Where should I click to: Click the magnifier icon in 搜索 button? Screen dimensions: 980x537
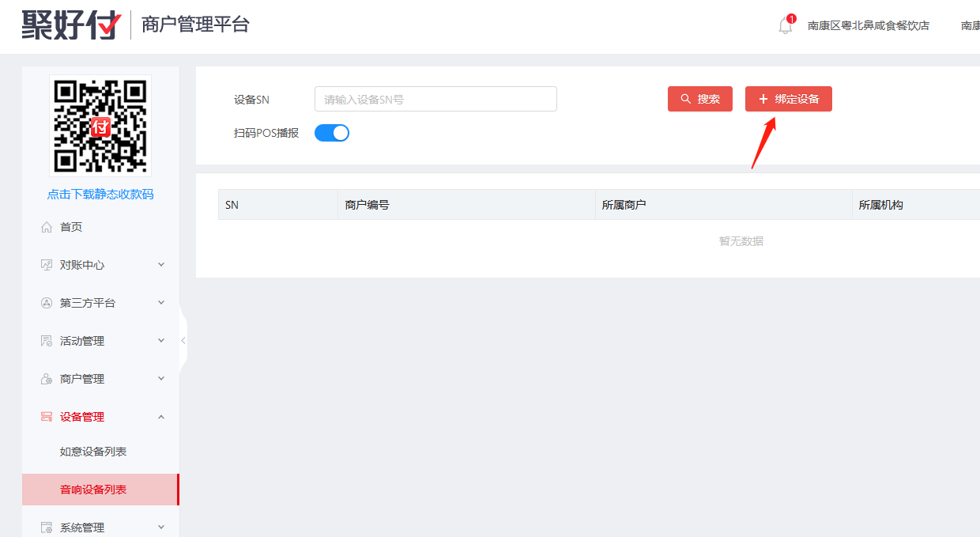point(685,99)
